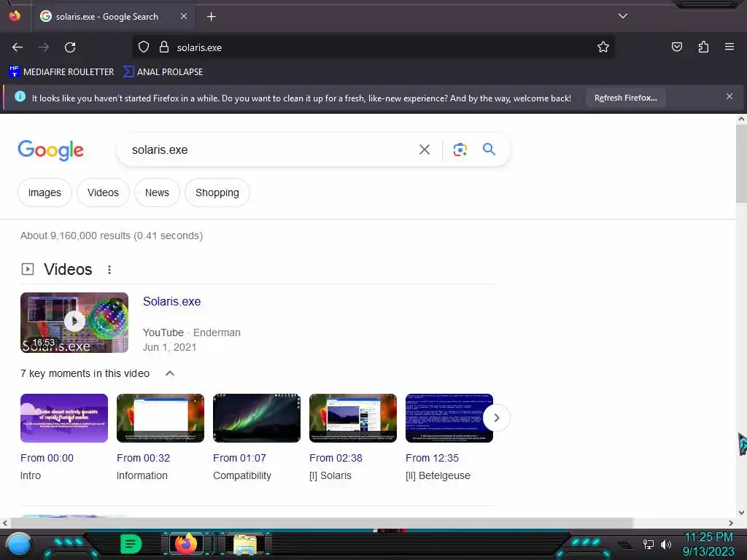This screenshot has height=560, width=747.
Task: Switch to the Images results tab
Action: point(44,192)
